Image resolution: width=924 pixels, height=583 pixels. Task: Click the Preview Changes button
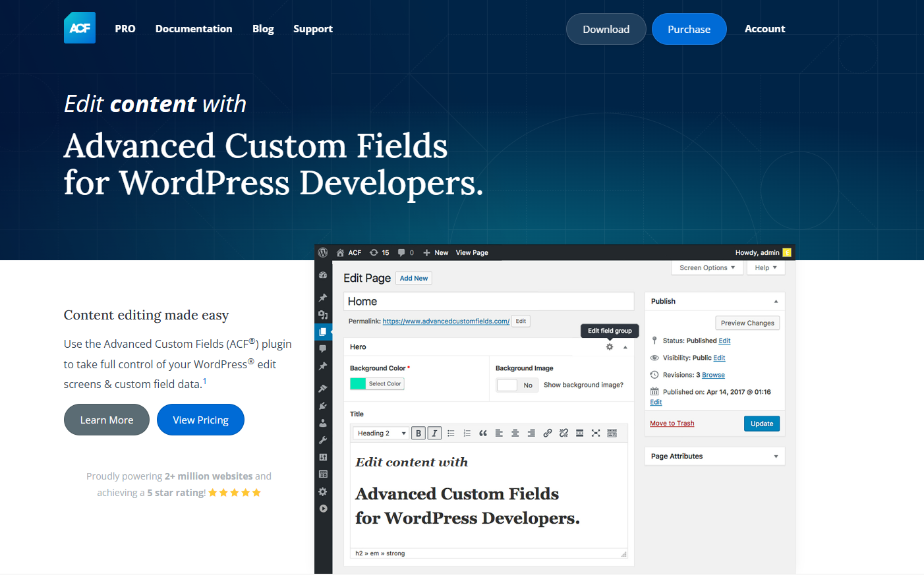(747, 323)
